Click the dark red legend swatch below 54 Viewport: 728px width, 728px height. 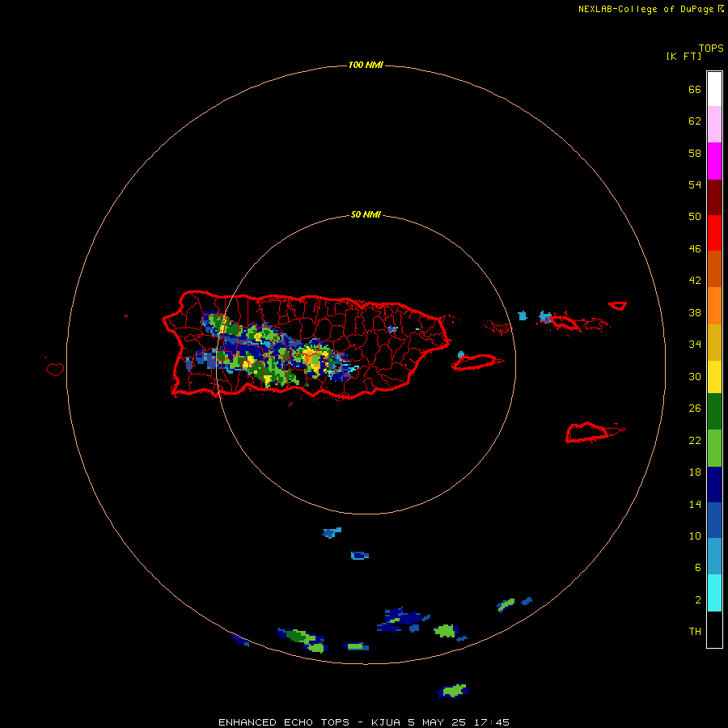(x=714, y=197)
